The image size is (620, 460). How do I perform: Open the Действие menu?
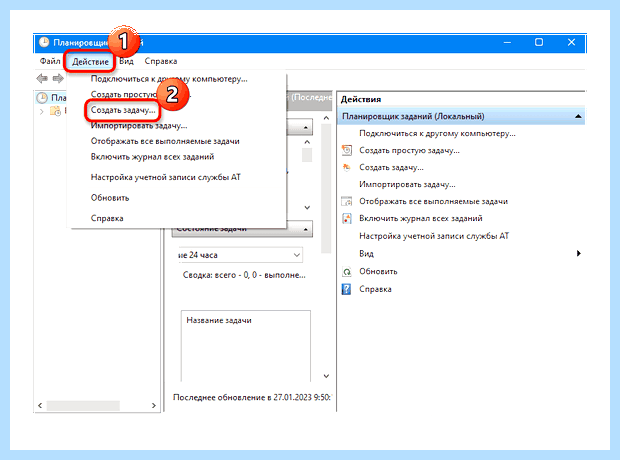coord(90,62)
